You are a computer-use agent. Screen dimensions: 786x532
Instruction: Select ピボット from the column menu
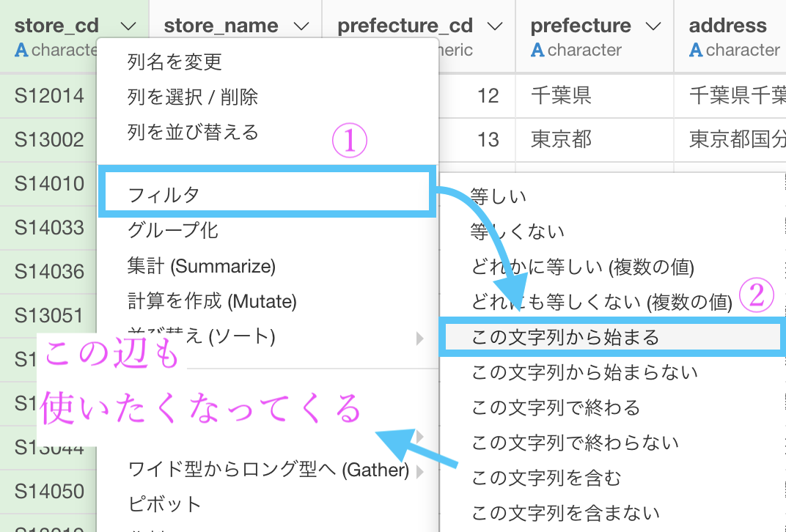(x=164, y=504)
